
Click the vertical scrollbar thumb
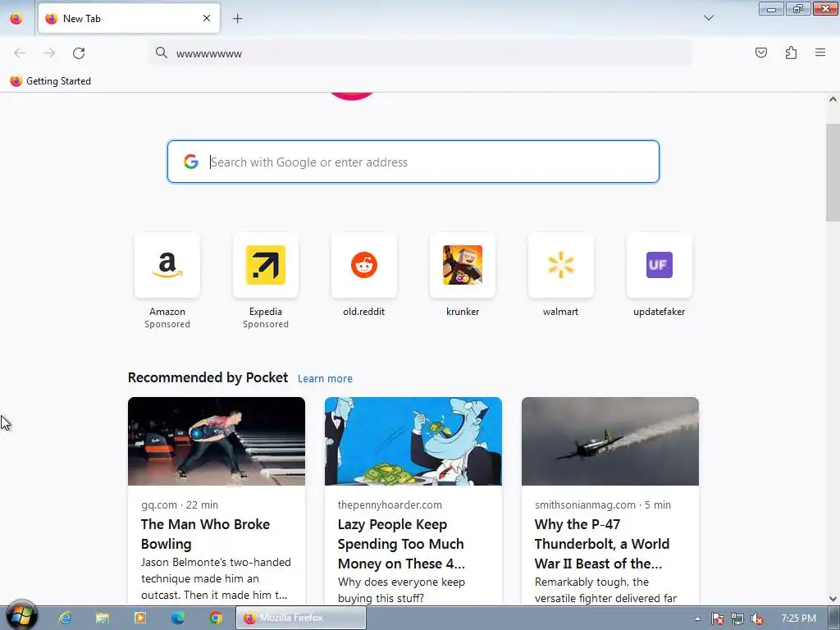click(833, 172)
